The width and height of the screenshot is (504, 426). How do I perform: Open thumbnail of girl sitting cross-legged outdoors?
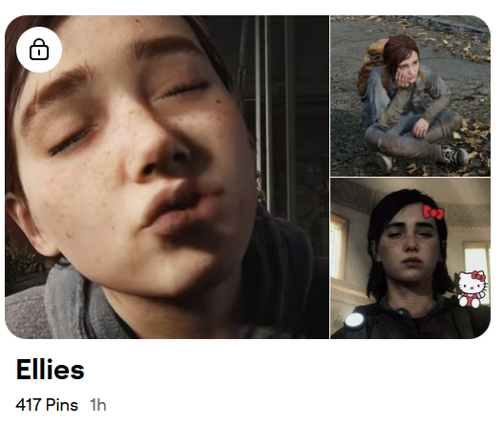click(x=410, y=96)
